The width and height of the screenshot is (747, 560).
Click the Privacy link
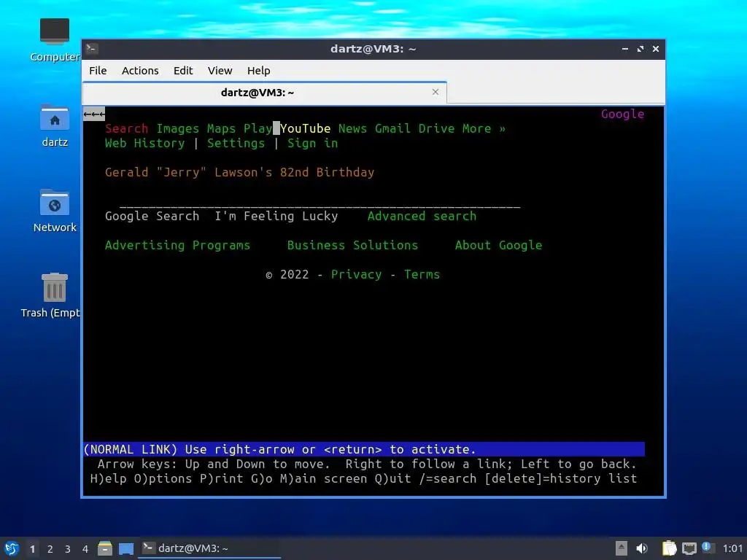coord(356,274)
